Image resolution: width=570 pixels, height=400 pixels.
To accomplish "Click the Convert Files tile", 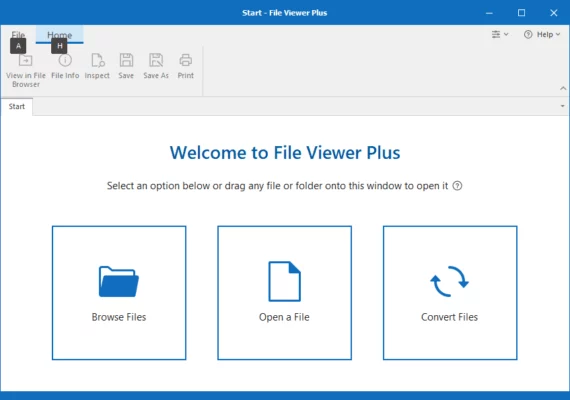I will coord(450,293).
